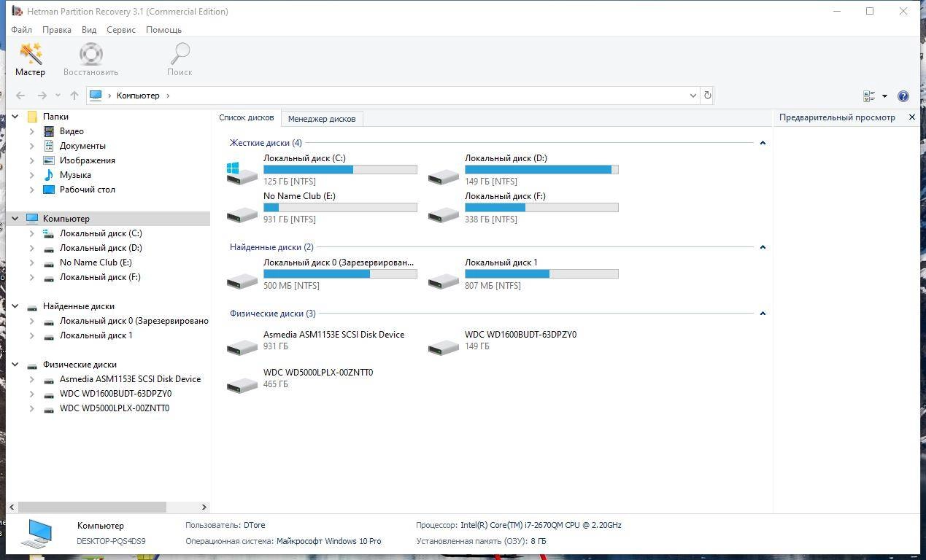
Task: Open the Правка menu
Action: 56,30
